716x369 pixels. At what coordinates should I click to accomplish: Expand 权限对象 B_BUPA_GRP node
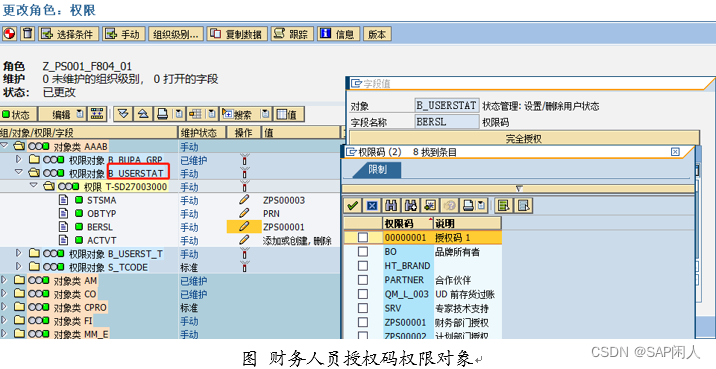[x=19, y=160]
